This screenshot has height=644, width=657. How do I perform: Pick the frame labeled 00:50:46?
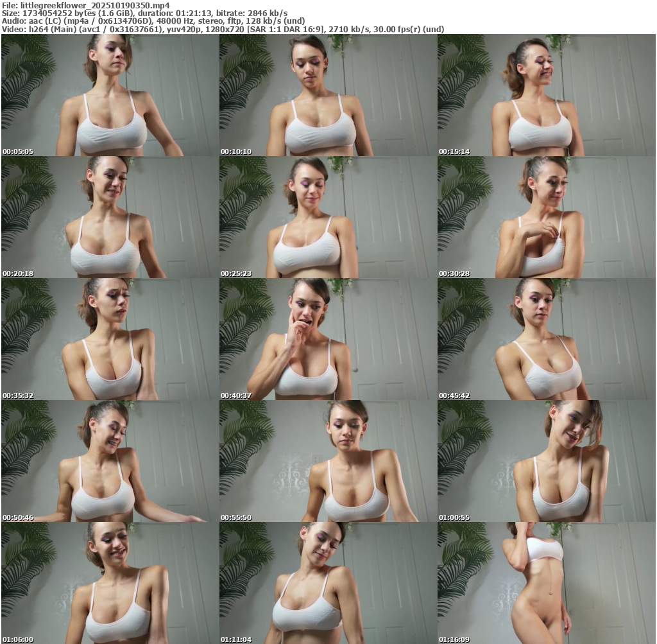pyautogui.click(x=110, y=461)
